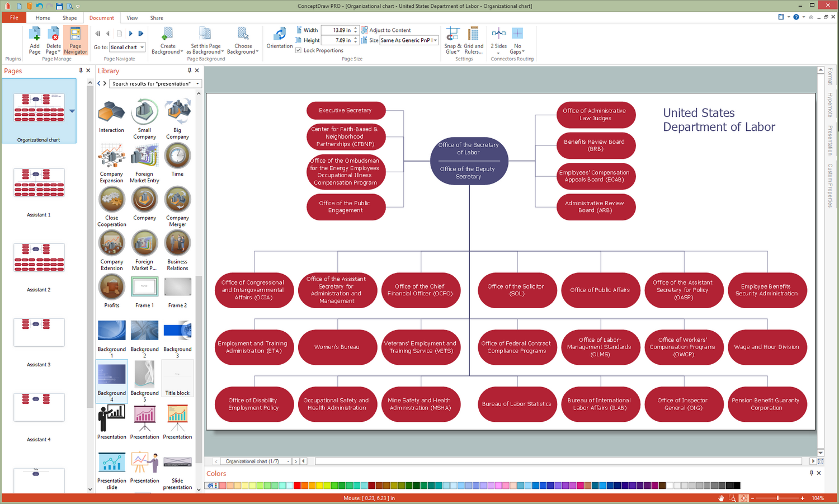The width and height of the screenshot is (839, 504).
Task: Switch to the Shape tab
Action: 70,18
